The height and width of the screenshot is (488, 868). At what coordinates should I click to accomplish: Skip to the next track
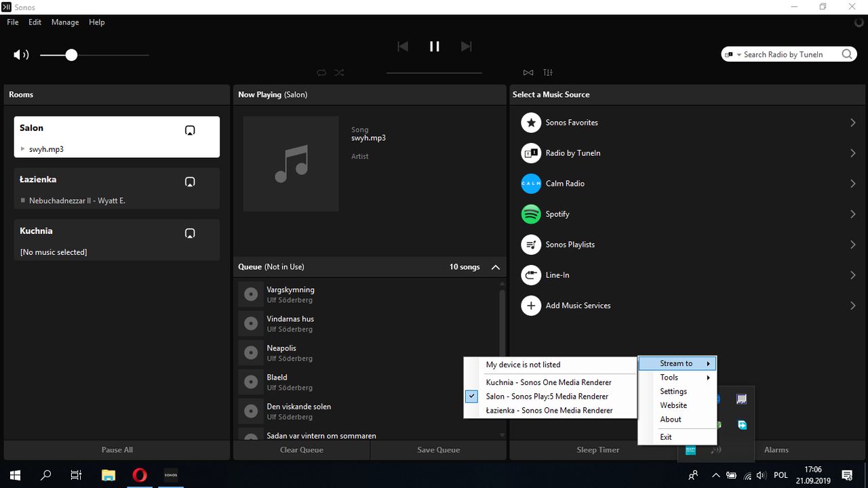point(466,46)
